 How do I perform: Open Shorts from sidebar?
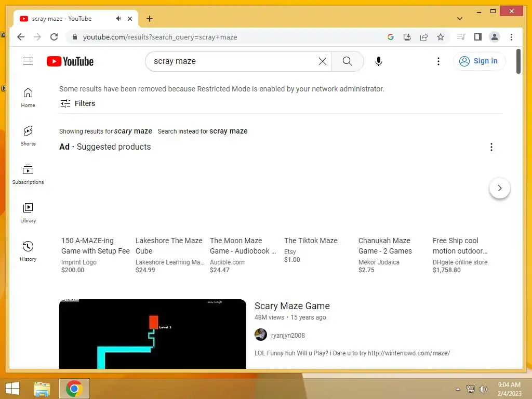point(28,136)
